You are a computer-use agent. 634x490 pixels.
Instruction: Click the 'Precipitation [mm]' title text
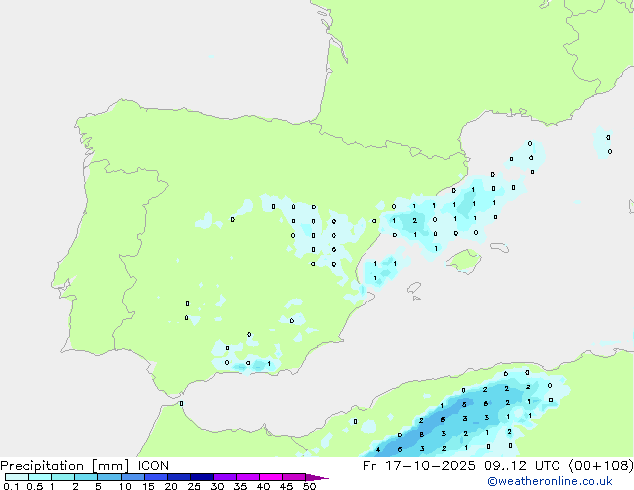64,466
